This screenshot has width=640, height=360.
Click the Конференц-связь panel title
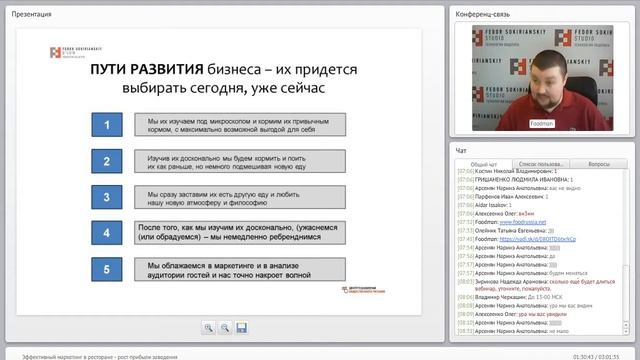pyautogui.click(x=482, y=14)
